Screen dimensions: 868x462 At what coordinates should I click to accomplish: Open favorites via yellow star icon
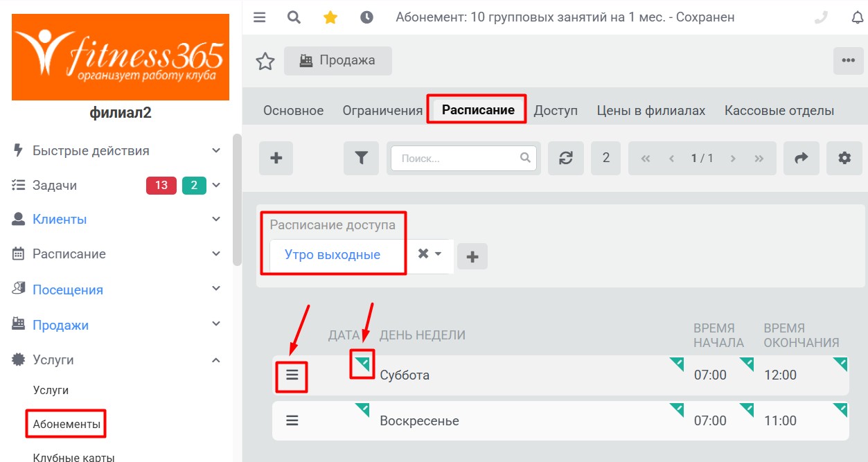coord(330,17)
